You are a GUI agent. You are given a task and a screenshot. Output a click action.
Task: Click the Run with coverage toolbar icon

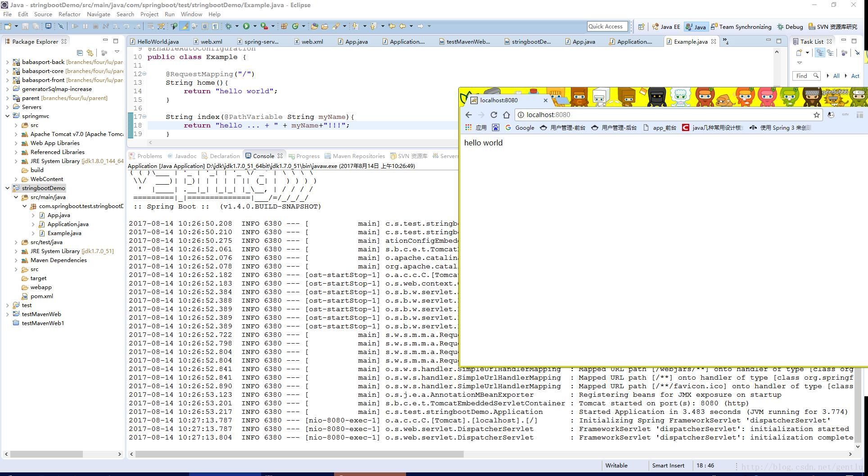pos(264,26)
